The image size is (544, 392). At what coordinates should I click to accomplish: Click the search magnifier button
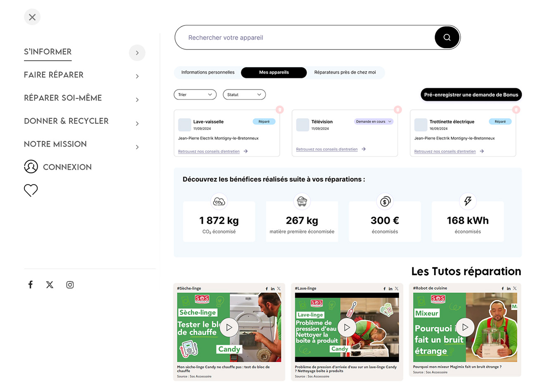[x=447, y=38]
